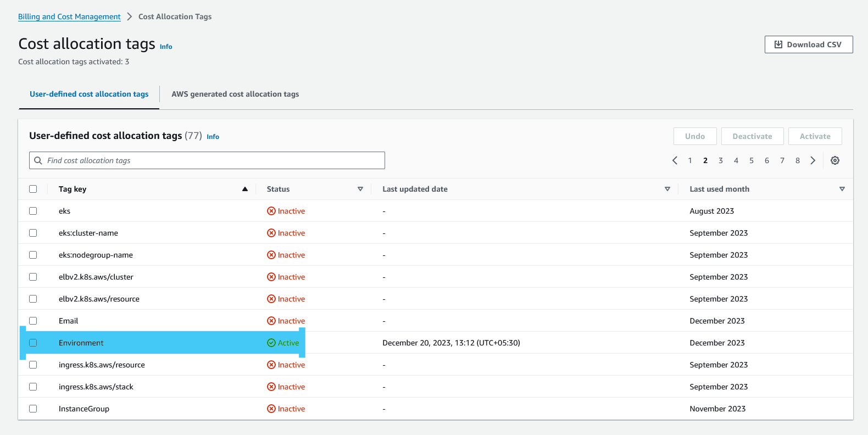
Task: Click Inactive status of ingress.k8s.aws/resource
Action: pos(286,365)
